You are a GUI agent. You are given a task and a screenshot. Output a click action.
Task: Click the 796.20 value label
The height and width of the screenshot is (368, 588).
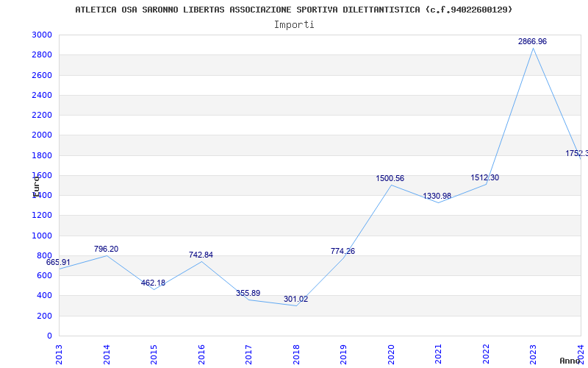tap(106, 250)
